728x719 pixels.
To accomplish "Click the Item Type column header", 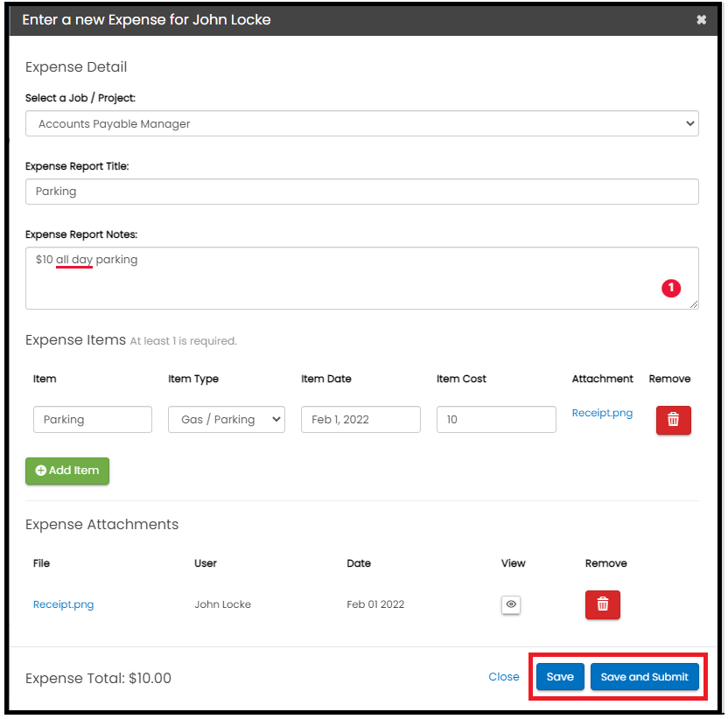I will point(193,379).
